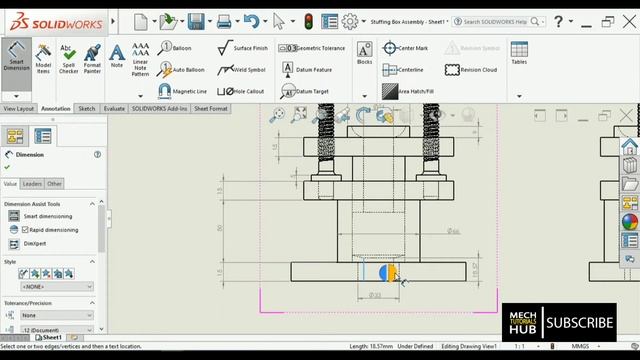The height and width of the screenshot is (360, 640).
Task: Open MMGS units selector in status bar
Action: 580,346
